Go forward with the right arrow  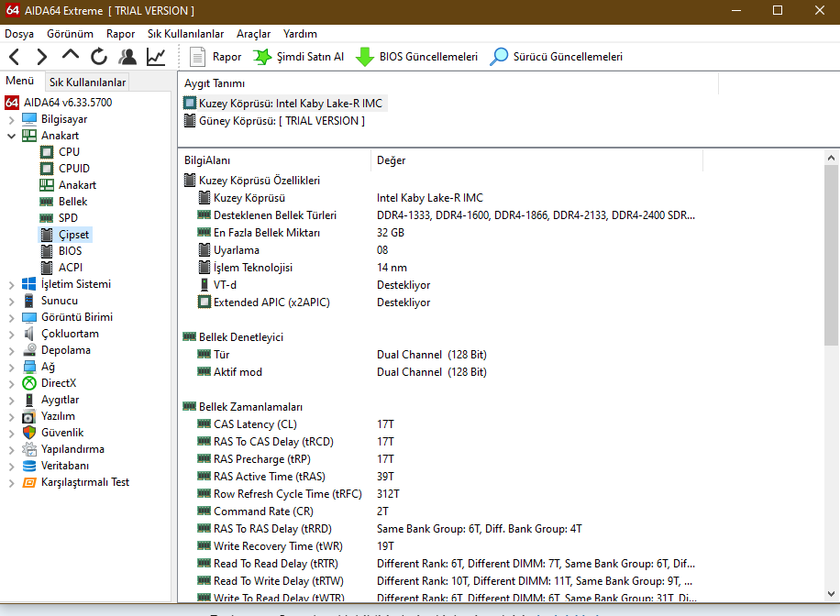tap(42, 56)
